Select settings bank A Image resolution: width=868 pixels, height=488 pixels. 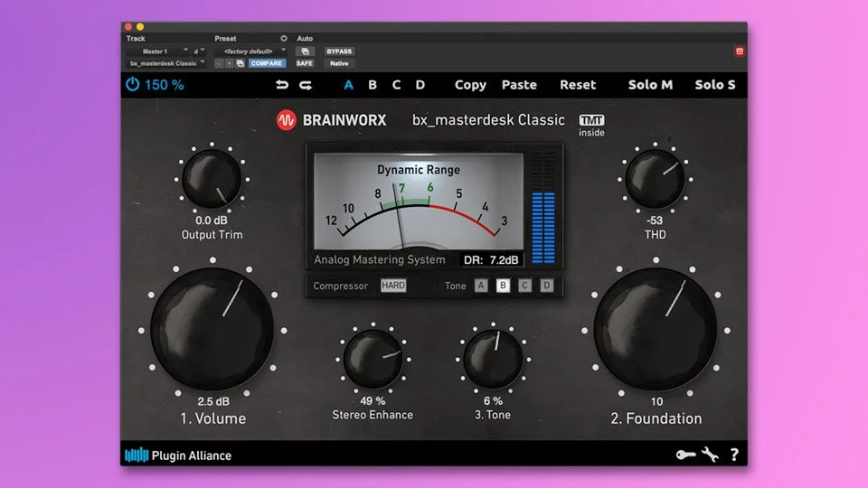click(x=348, y=85)
